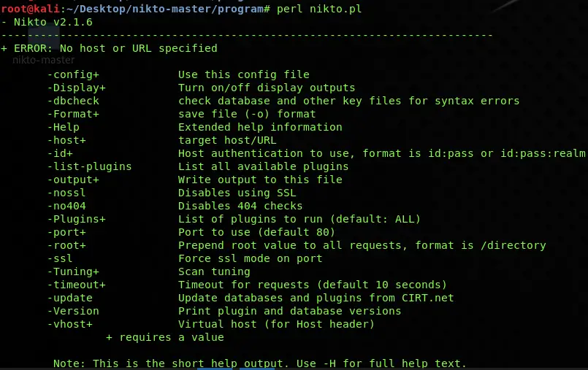Viewport: 588px width, 370px height.
Task: Click the -host+ option text
Action: point(66,140)
